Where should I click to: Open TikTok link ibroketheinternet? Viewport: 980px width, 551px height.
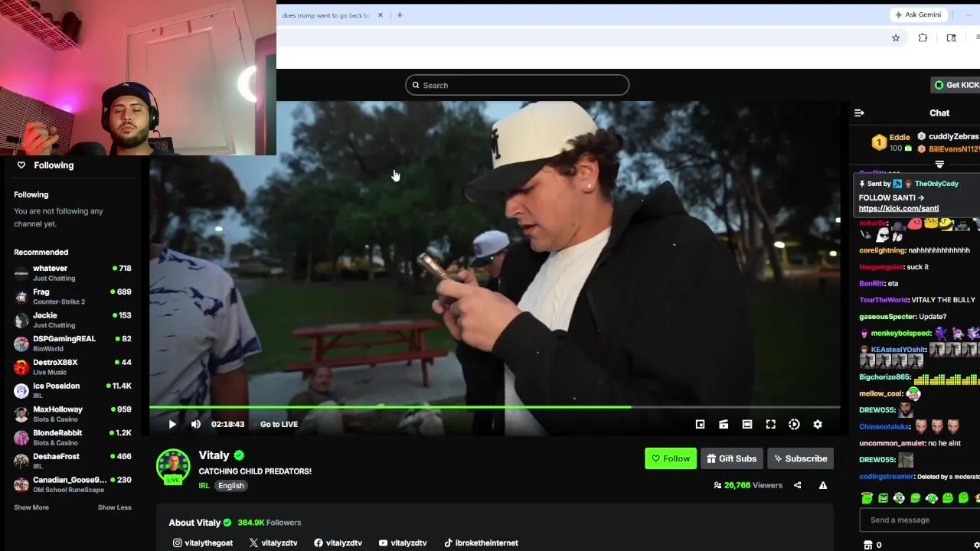point(482,543)
